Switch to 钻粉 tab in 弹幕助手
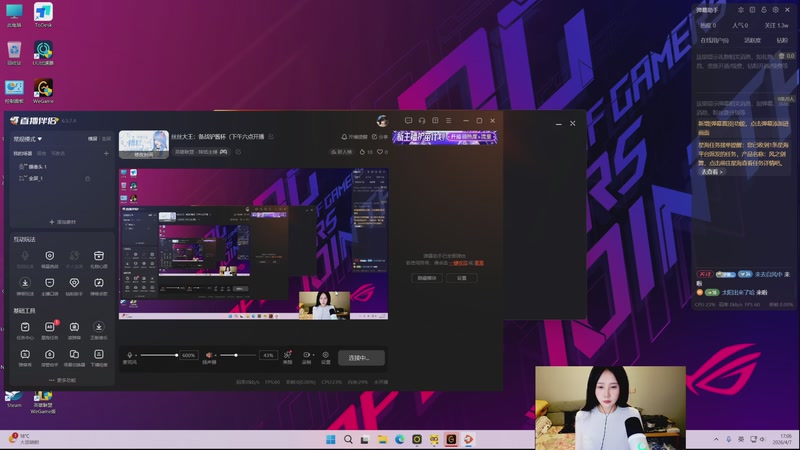This screenshot has height=450, width=800. [782, 40]
